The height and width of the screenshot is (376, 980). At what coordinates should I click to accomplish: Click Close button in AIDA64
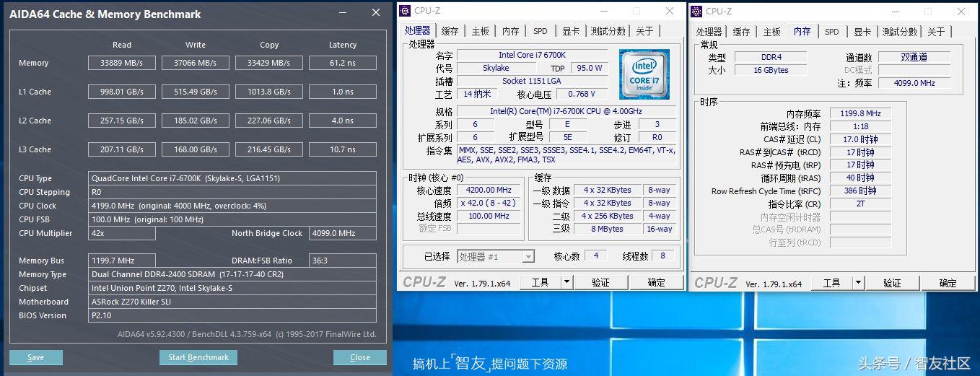point(360,357)
